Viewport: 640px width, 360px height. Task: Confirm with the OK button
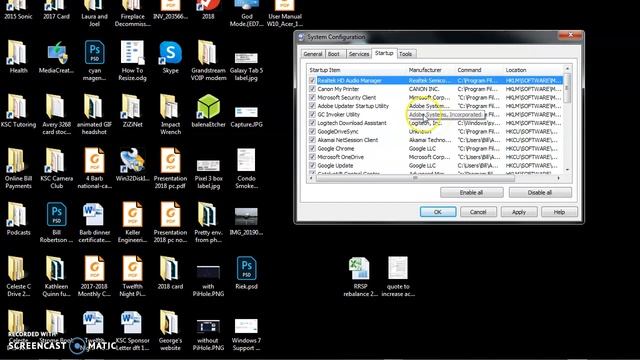pos(438,212)
